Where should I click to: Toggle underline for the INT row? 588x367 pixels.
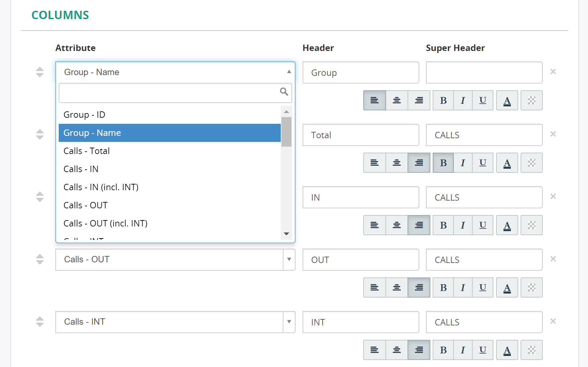(483, 350)
